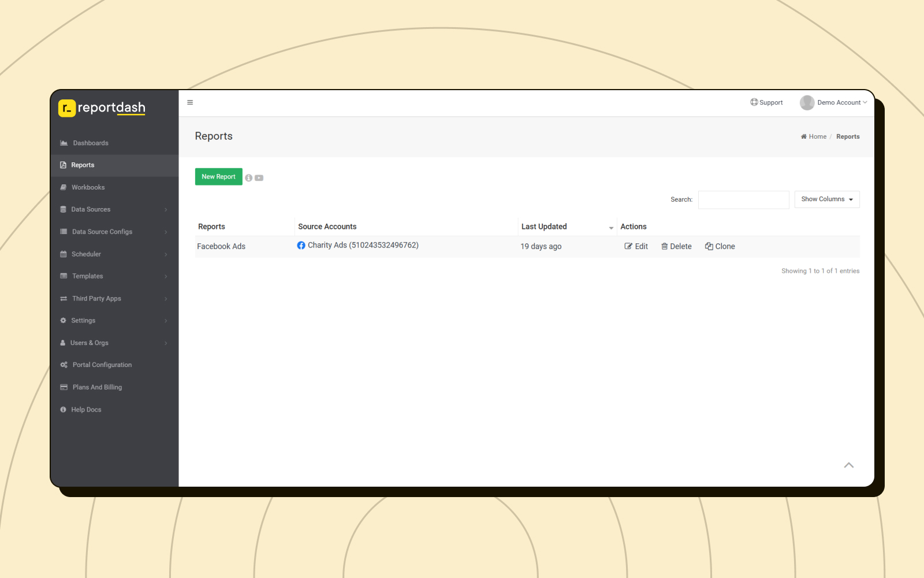Expand the Scheduler submenu chevron
924x578 pixels.
[x=166, y=254]
